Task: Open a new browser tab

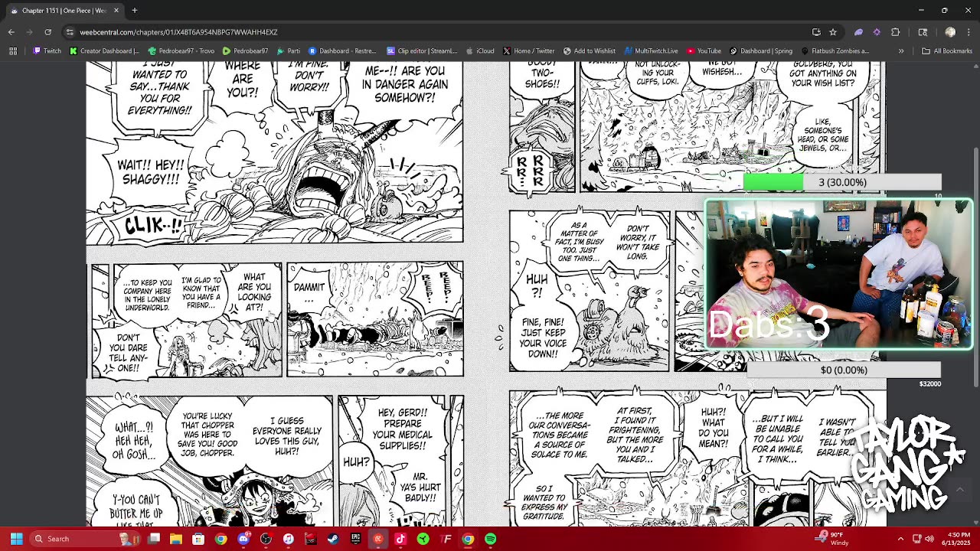Action: tap(135, 10)
